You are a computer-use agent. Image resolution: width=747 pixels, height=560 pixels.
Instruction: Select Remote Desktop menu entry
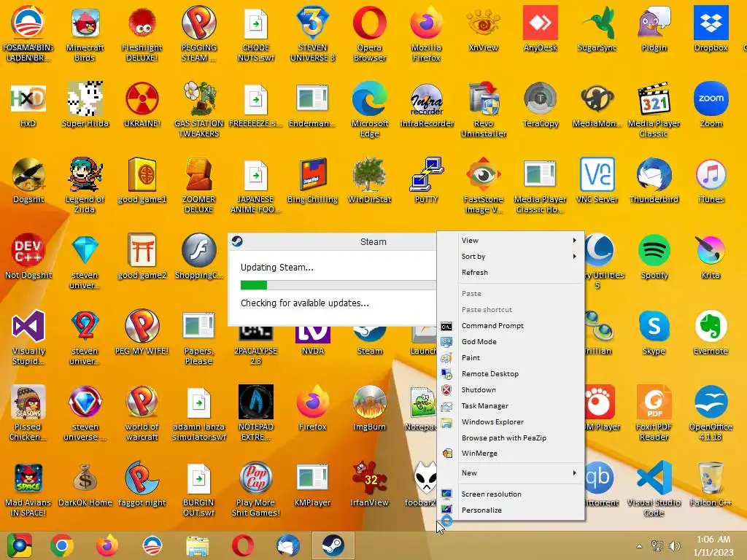tap(511, 374)
